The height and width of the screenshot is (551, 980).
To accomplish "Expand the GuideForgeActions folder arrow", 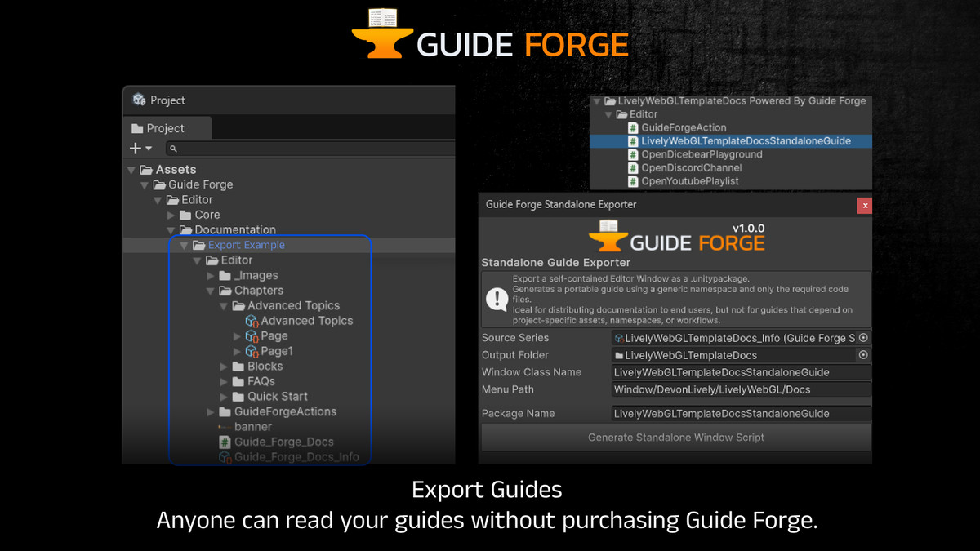I will (211, 412).
